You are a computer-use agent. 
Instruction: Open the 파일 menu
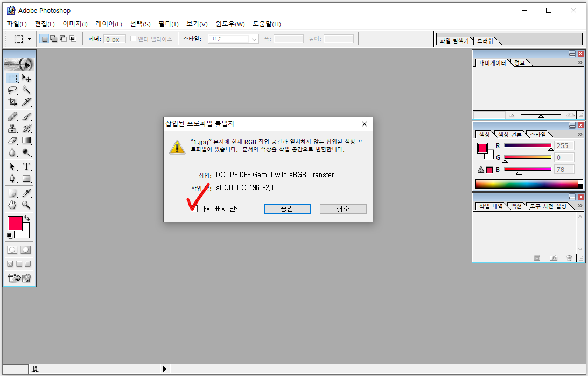tap(17, 24)
